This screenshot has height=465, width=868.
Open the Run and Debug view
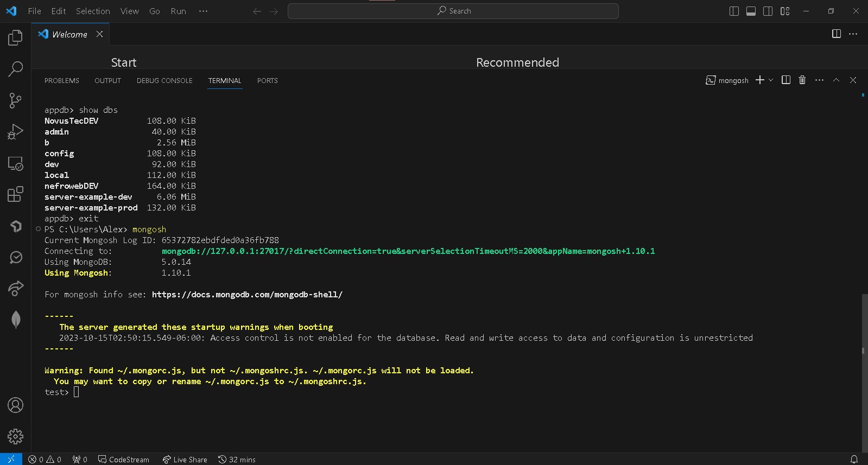[15, 132]
